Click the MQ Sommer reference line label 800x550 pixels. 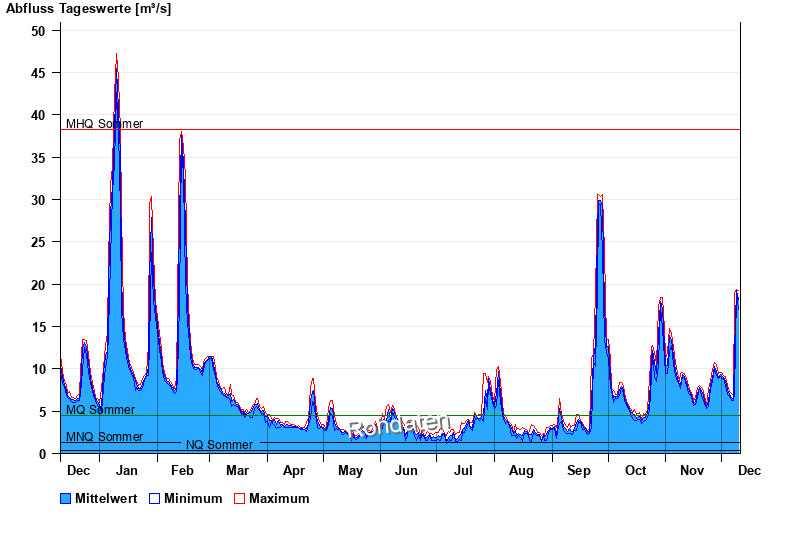[100, 410]
